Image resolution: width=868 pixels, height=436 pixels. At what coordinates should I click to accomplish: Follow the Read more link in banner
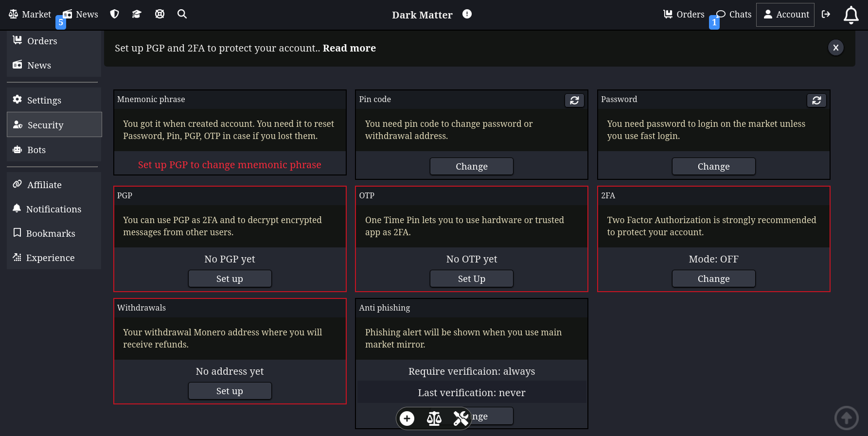pos(349,48)
